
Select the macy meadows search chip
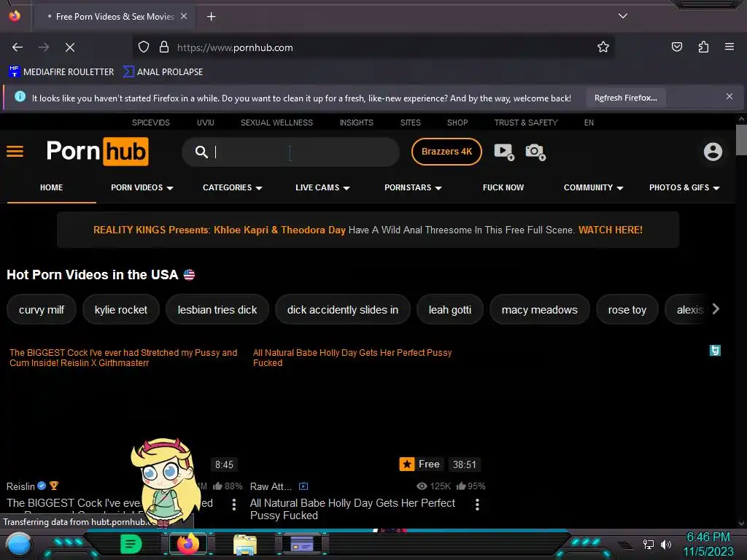click(x=539, y=309)
